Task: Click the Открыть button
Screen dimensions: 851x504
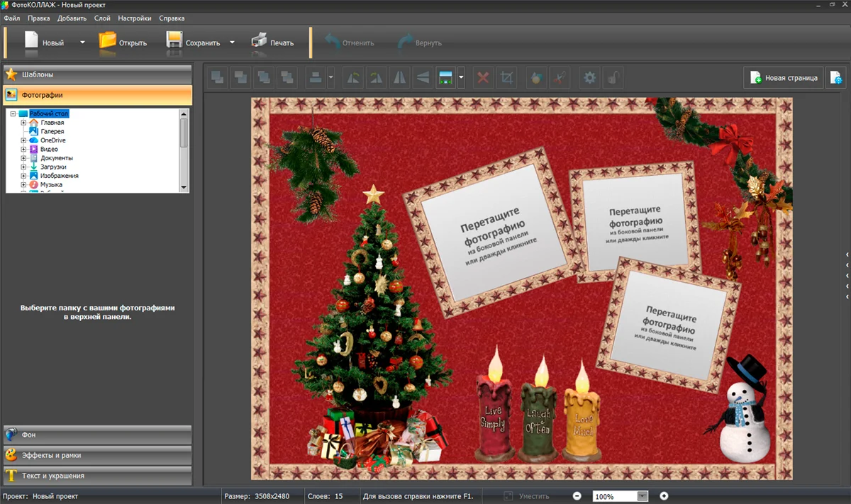Action: coord(123,43)
